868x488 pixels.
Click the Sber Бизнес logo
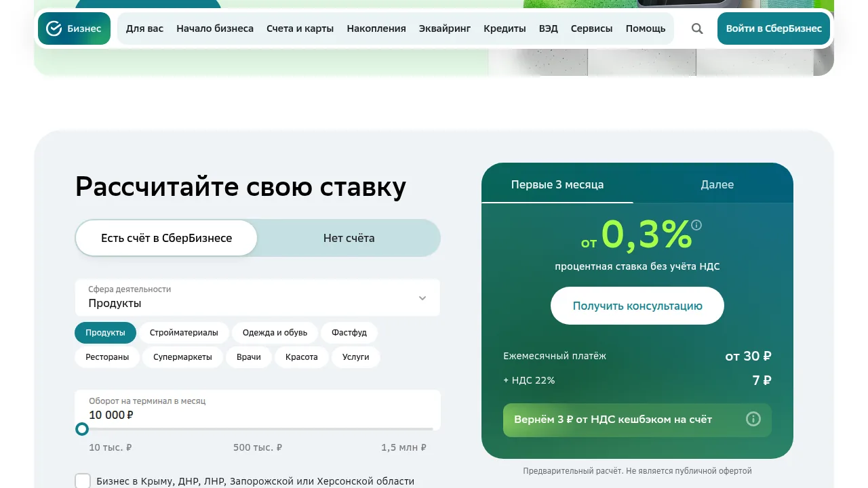point(74,28)
